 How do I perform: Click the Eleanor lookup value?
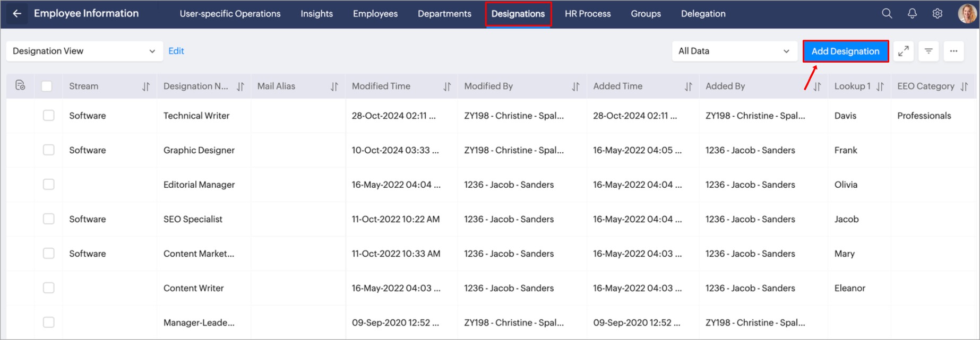(850, 288)
